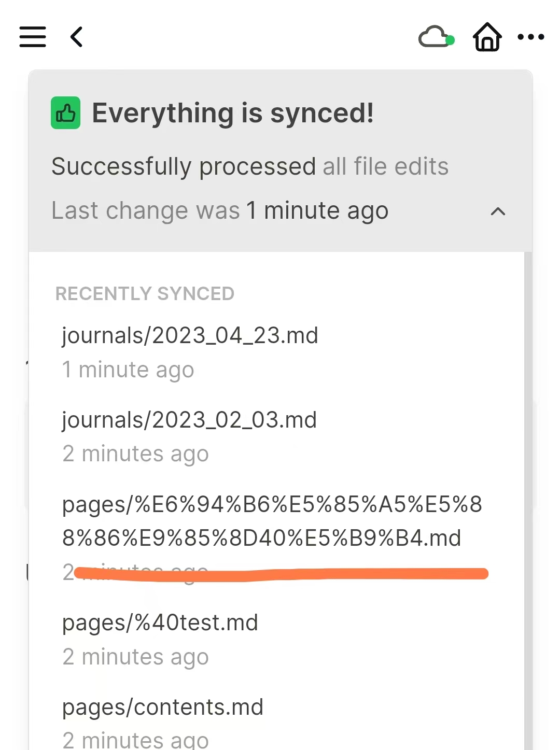Tap the cloud sync status icon
Screen dimensions: 560x750
pyautogui.click(x=435, y=37)
